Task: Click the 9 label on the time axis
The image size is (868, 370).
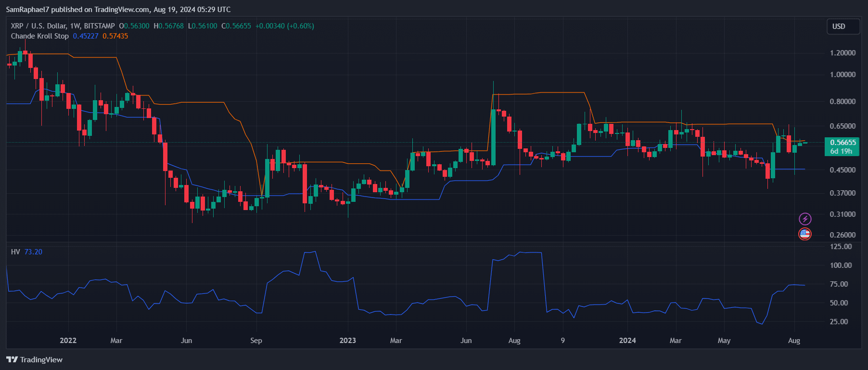Action: point(562,341)
